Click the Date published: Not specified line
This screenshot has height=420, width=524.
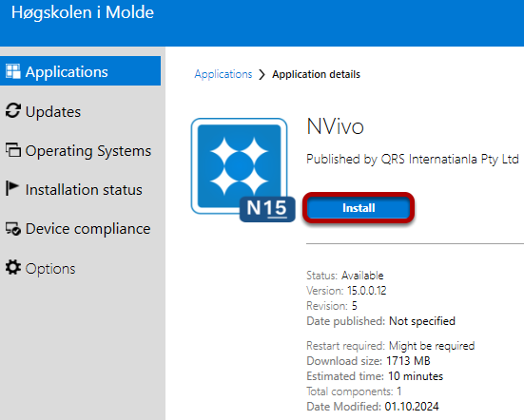point(381,321)
